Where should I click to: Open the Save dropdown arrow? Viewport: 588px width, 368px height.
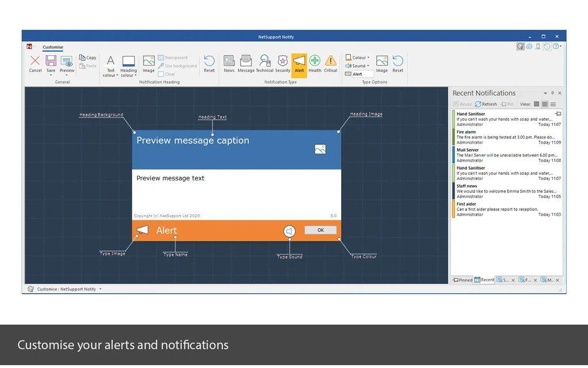click(x=51, y=75)
